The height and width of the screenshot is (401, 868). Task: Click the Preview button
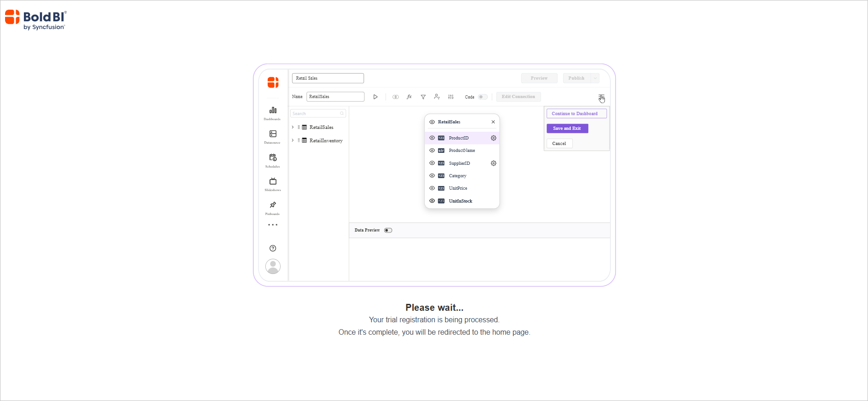pos(539,78)
